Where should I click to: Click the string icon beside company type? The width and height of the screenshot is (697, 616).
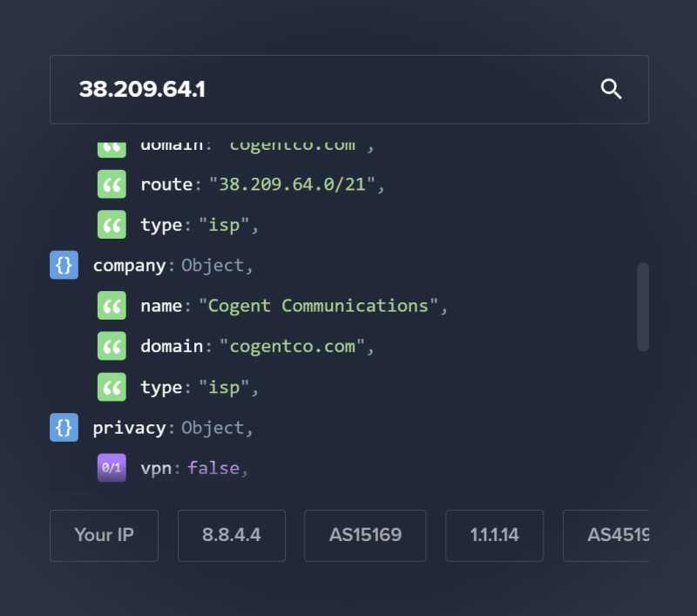click(x=112, y=387)
